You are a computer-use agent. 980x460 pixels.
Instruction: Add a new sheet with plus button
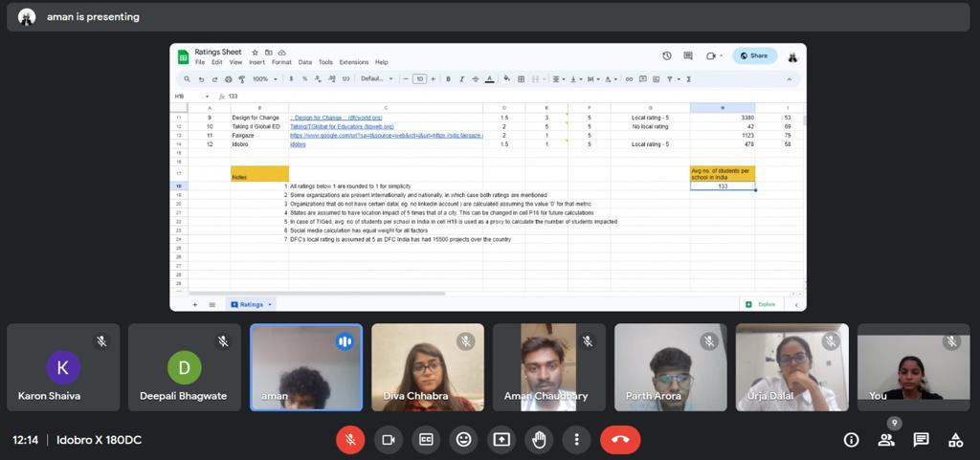195,304
